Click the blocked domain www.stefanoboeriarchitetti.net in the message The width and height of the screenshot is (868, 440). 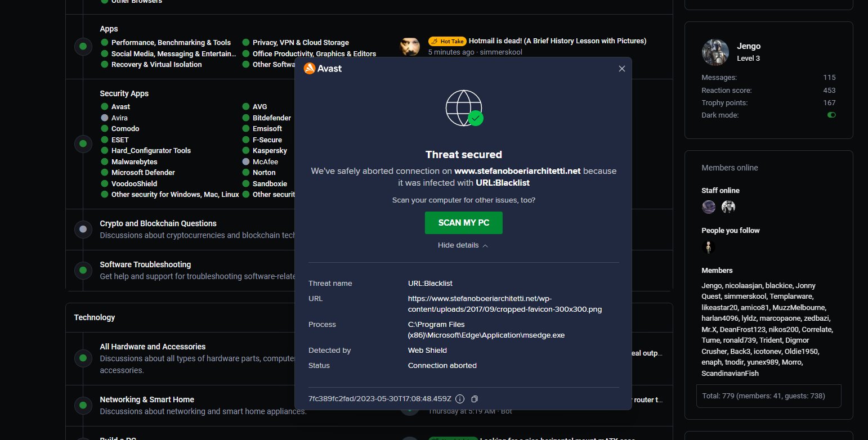(x=517, y=171)
